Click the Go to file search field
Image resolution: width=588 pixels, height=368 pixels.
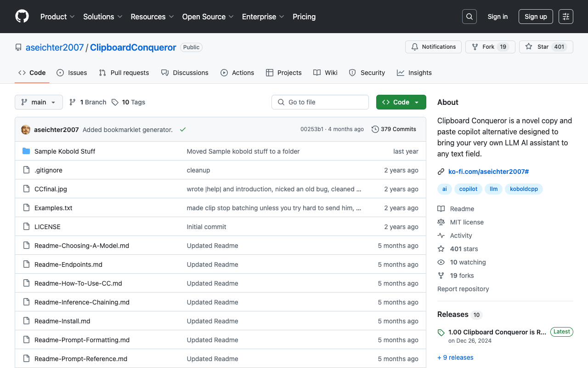coord(320,102)
